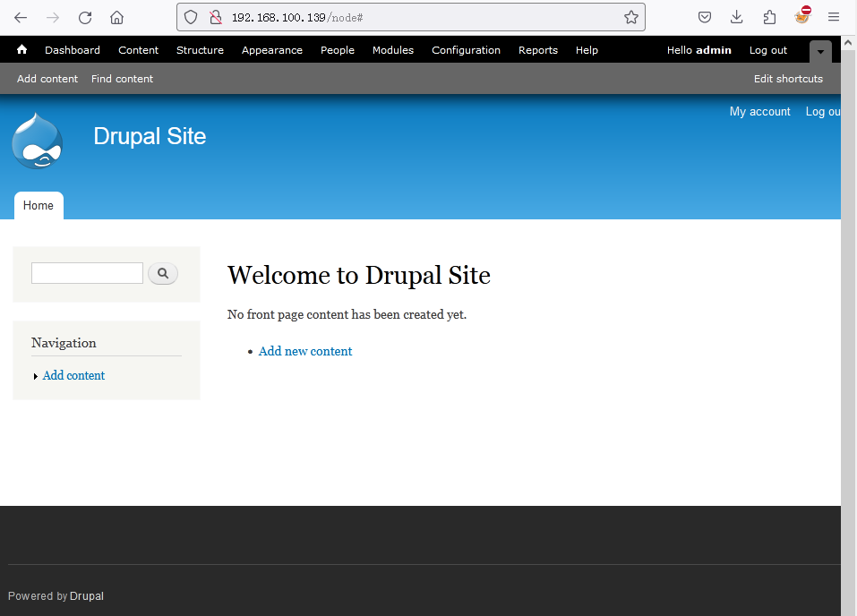Click the scrollbar up arrow
Screen dimensions: 857x616
pos(848,43)
